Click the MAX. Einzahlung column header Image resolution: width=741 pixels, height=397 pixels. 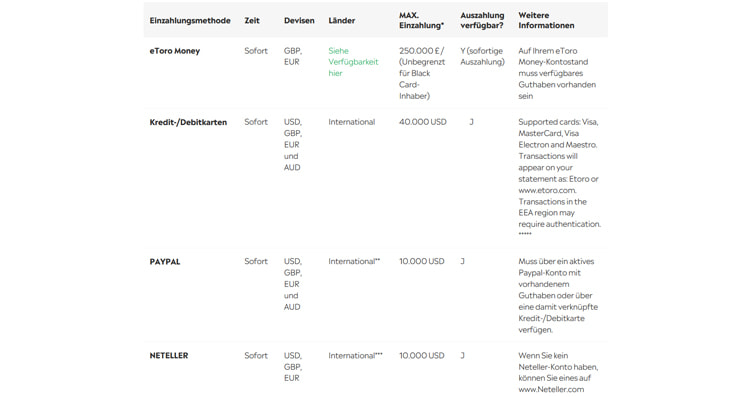coord(421,20)
